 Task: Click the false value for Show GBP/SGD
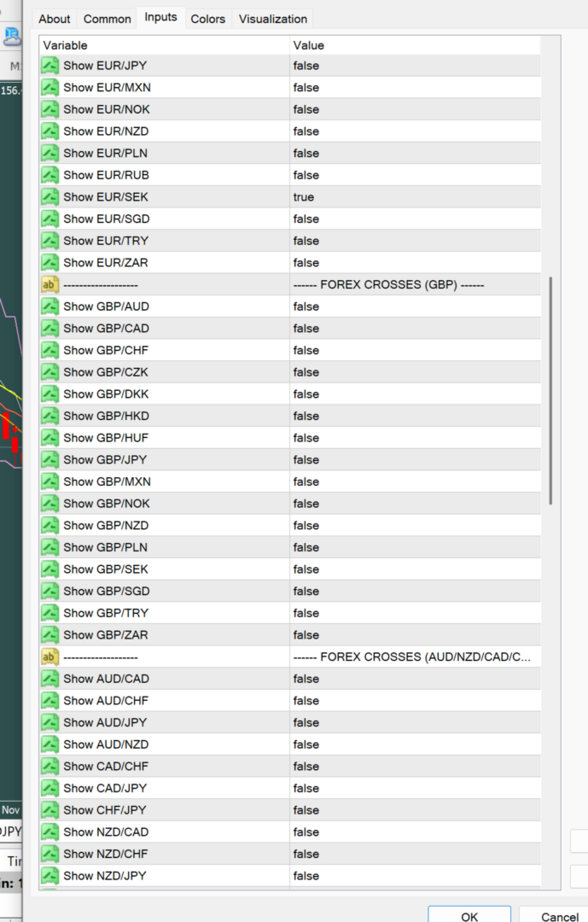(306, 591)
